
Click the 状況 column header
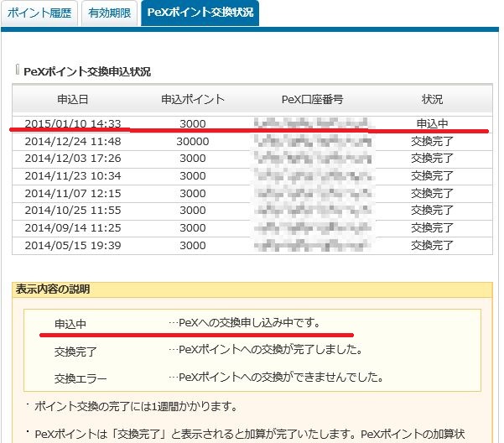point(432,99)
